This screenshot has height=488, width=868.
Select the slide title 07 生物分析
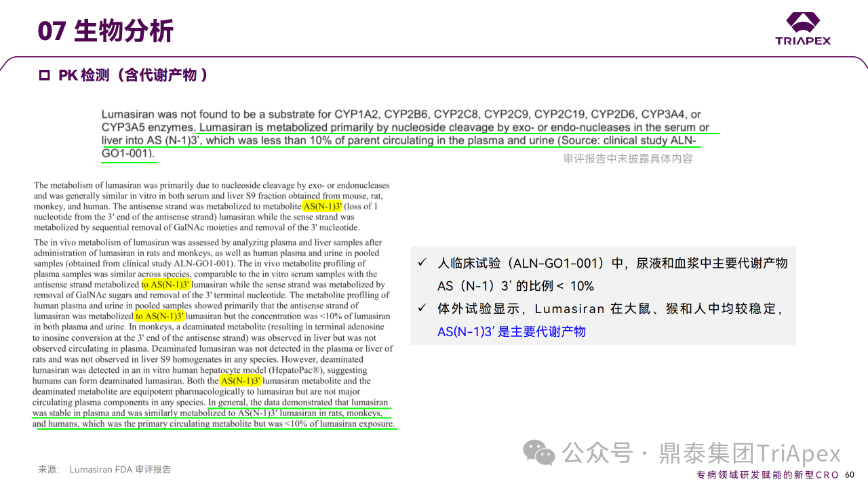tap(106, 31)
